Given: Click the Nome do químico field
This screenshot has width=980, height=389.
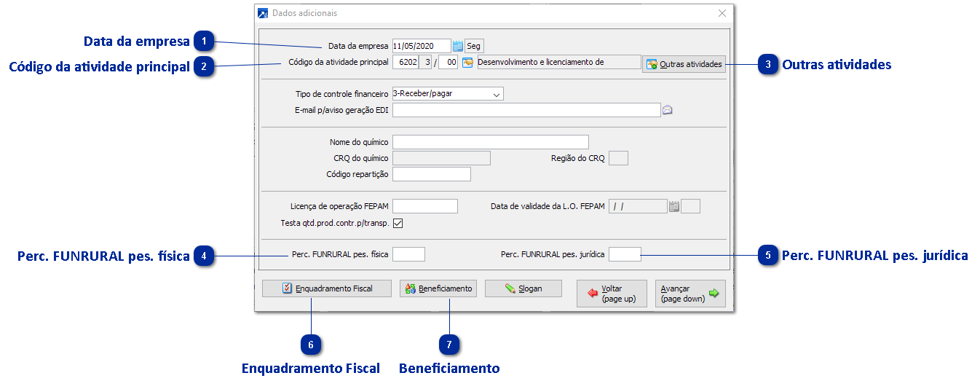Looking at the screenshot, I should pos(490,142).
